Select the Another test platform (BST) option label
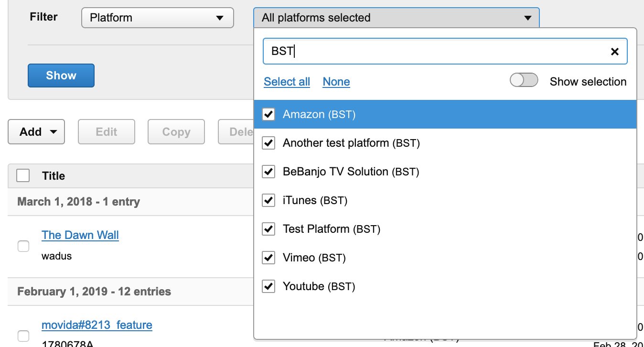The height and width of the screenshot is (347, 644). tap(351, 143)
